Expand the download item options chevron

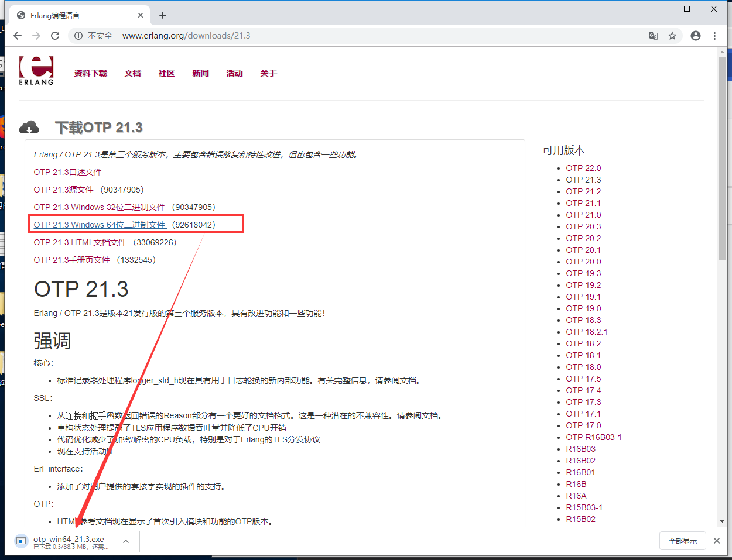126,541
